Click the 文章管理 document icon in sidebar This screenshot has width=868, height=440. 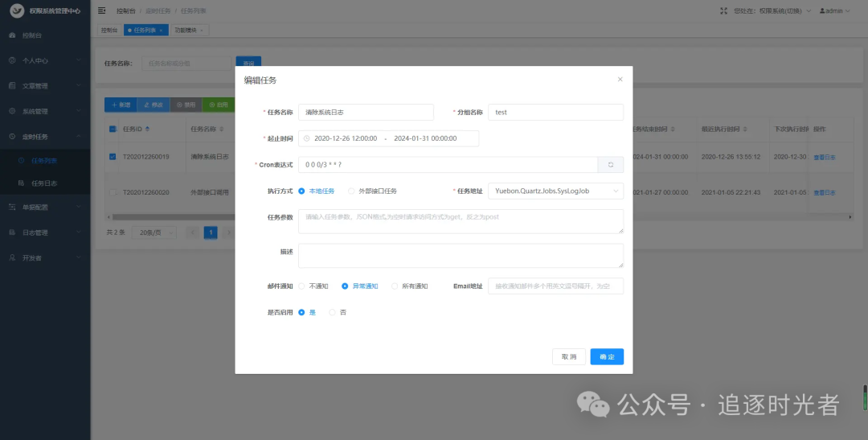pos(13,86)
